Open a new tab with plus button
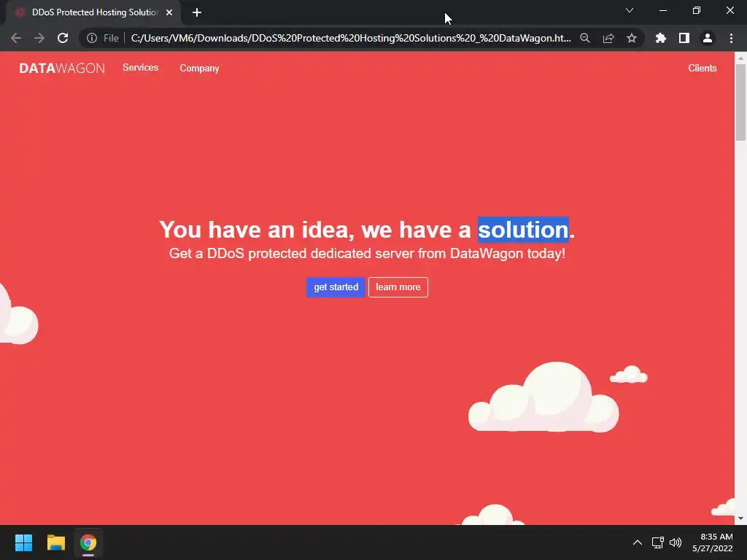Viewport: 747px width, 560px height. pyautogui.click(x=197, y=12)
